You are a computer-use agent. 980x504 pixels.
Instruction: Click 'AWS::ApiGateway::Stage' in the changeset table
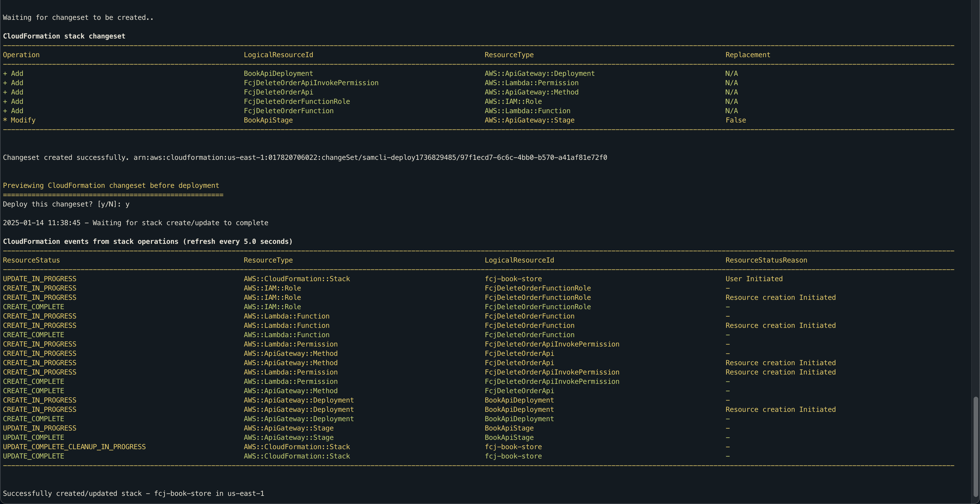(x=530, y=120)
